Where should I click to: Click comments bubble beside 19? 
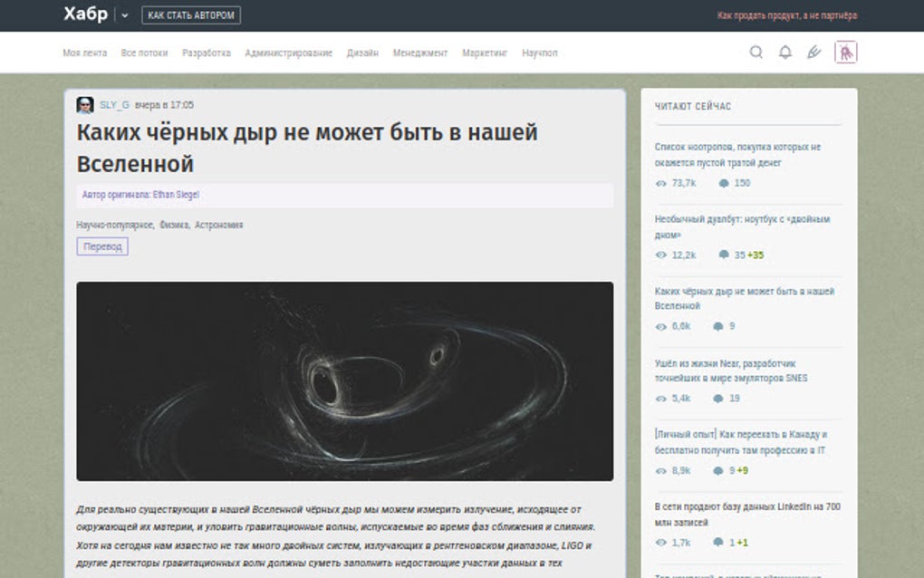(717, 399)
